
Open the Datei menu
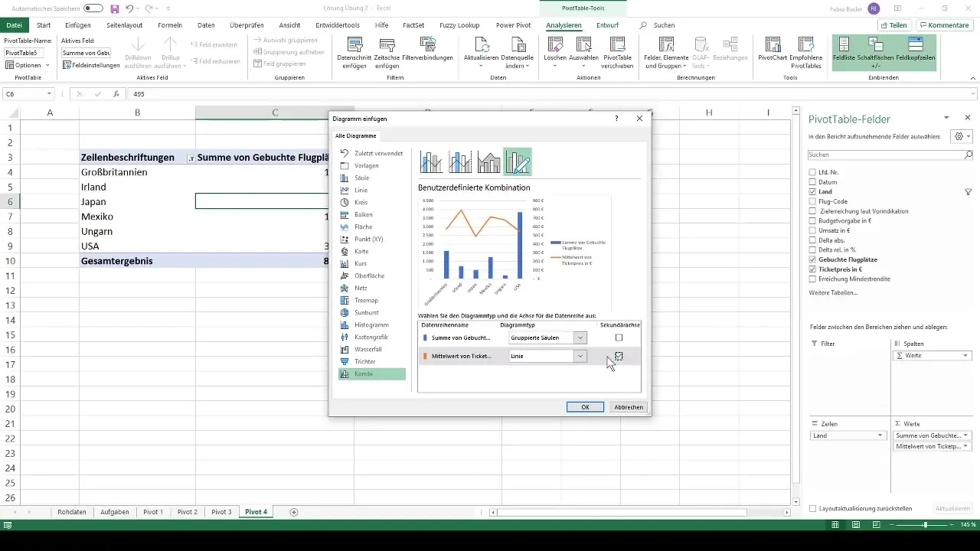14,25
